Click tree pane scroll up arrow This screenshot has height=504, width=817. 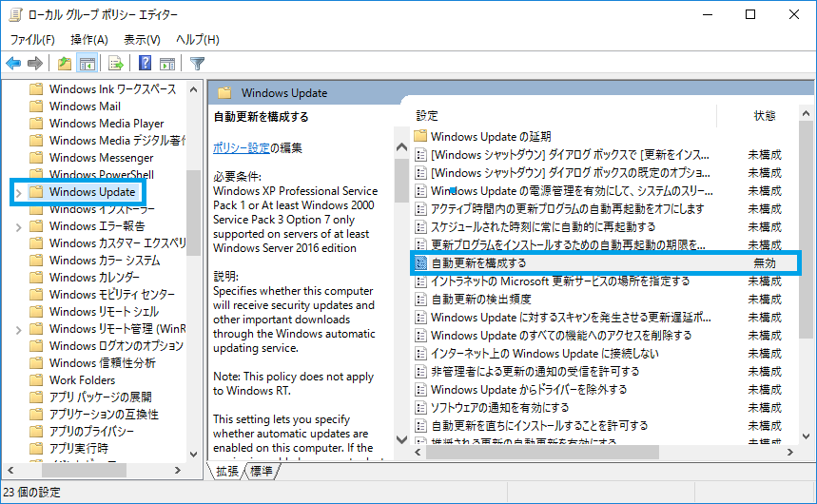coord(193,89)
